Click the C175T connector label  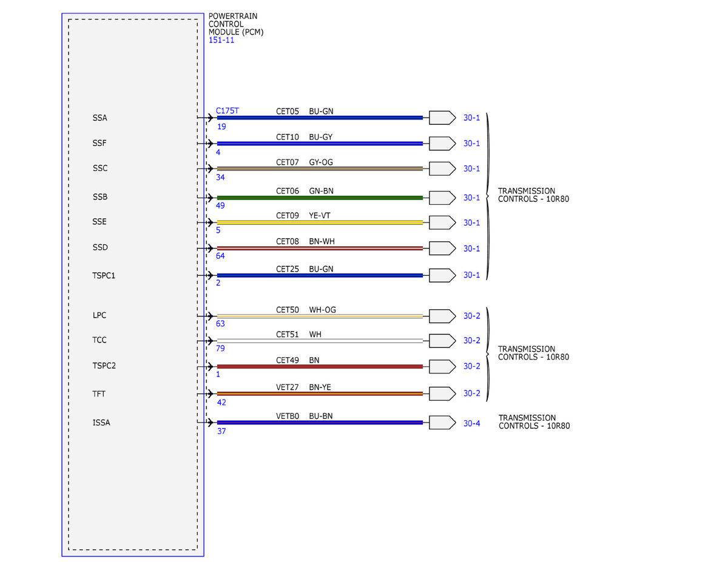point(227,111)
